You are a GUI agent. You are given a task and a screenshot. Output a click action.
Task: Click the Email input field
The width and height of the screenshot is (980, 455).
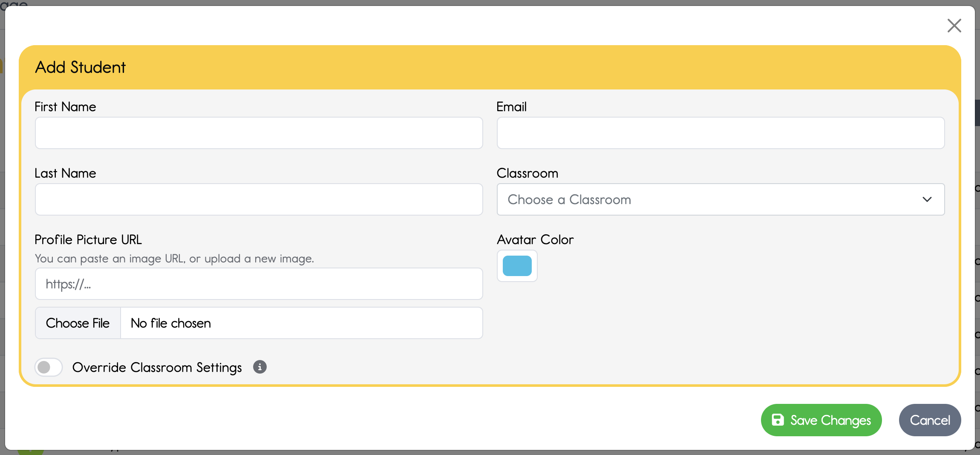720,132
